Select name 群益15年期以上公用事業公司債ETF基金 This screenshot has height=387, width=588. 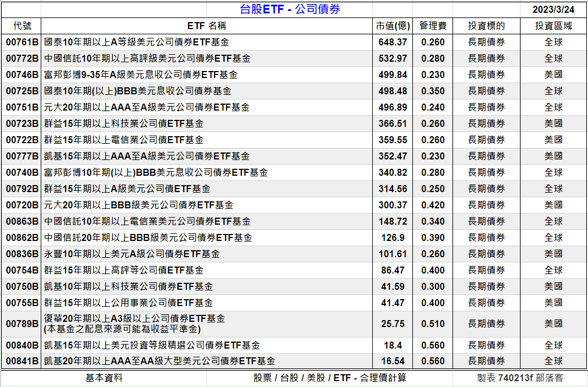[x=129, y=303]
